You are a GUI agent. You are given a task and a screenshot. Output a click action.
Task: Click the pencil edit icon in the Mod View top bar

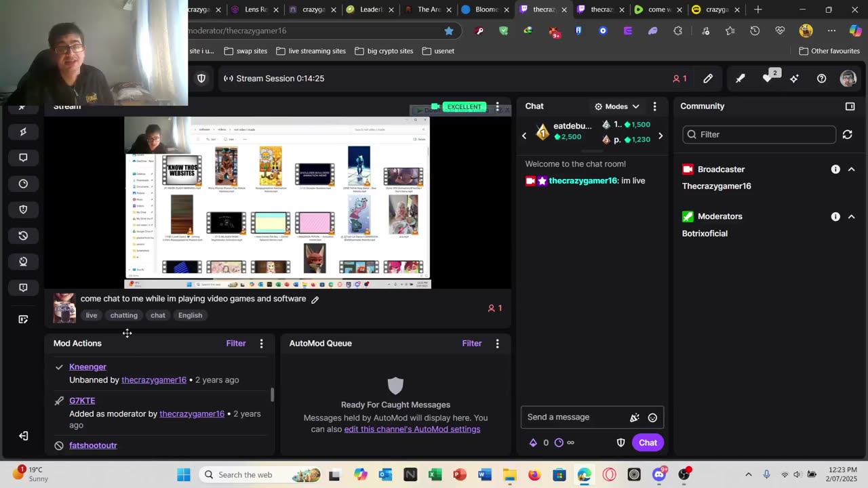click(x=708, y=79)
